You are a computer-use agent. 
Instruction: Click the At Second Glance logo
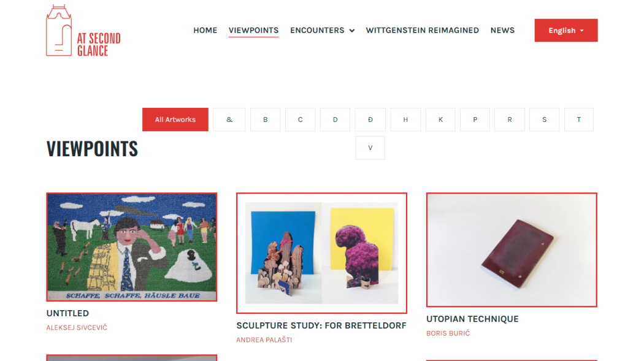tap(83, 31)
